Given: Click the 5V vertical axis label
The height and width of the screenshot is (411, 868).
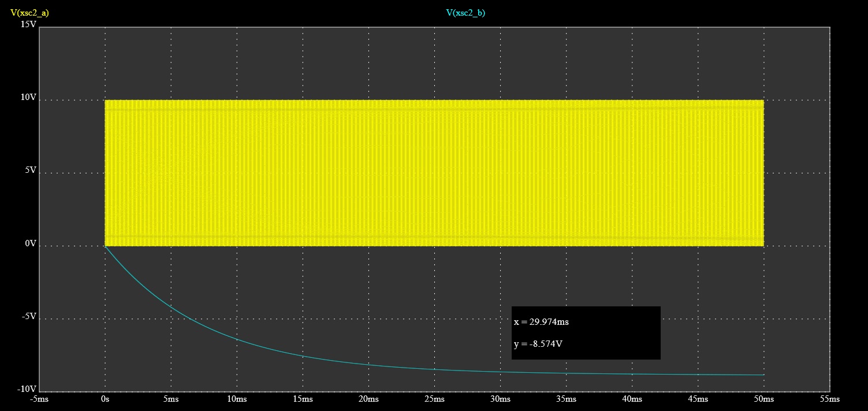Looking at the screenshot, I should coord(30,171).
